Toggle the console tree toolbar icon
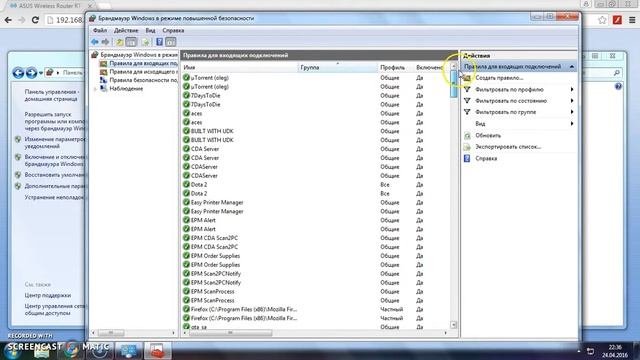Screen dimensions: 640x360 [131, 42]
